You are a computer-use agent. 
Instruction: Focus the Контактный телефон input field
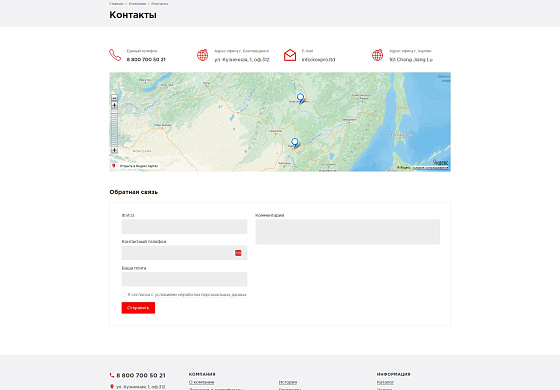(184, 253)
